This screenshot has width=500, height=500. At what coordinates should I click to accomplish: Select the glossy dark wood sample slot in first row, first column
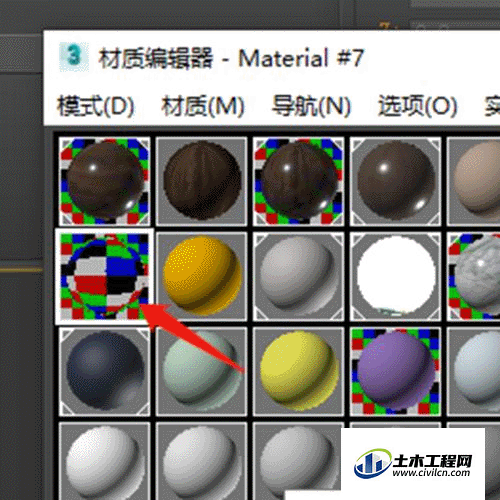(104, 181)
